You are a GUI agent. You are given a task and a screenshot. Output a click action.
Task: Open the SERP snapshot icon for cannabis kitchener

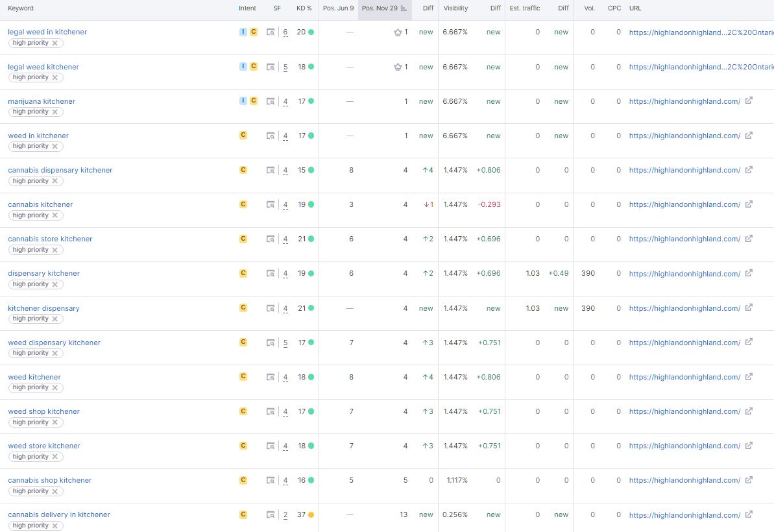click(271, 204)
